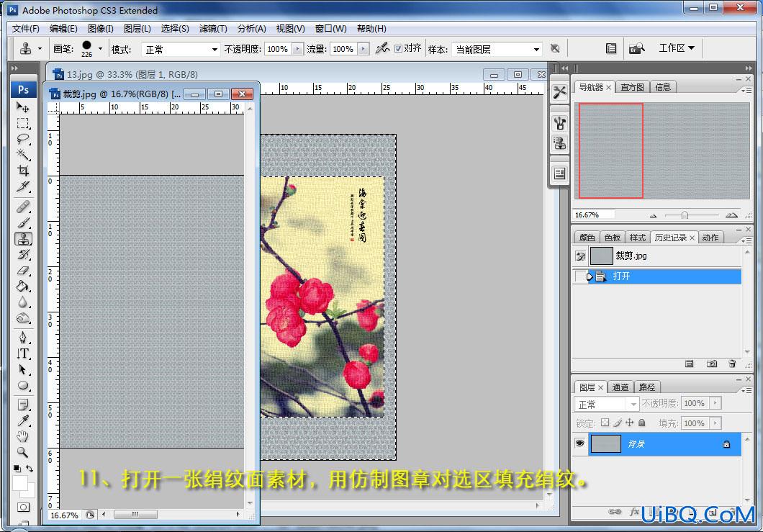Open layer opacity arrow in Layers panel
This screenshot has height=532, width=763.
coord(715,403)
